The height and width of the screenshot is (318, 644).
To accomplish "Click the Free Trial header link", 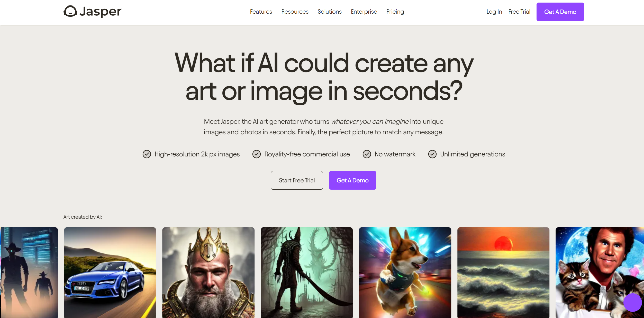I will pos(519,12).
